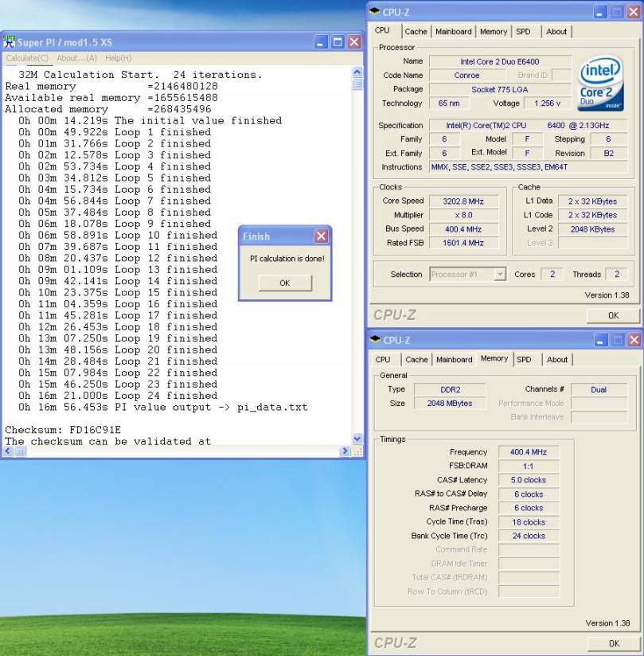This screenshot has width=644, height=656.
Task: Click the 'Loop 24 finished' line in Super PI
Action: click(x=118, y=396)
